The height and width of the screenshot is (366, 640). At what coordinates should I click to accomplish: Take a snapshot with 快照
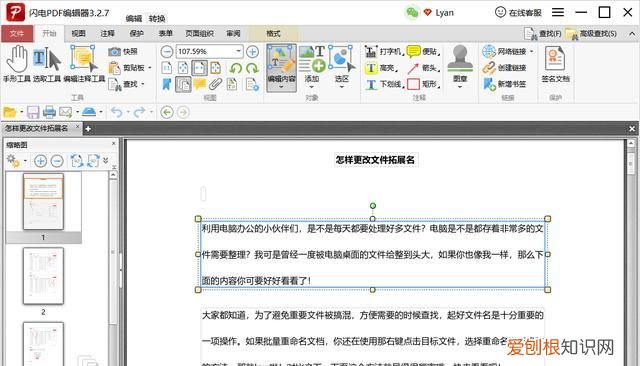tap(123, 51)
